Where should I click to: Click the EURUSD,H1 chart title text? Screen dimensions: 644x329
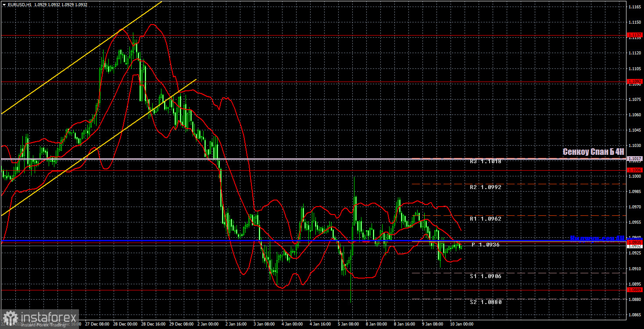coord(19,4)
